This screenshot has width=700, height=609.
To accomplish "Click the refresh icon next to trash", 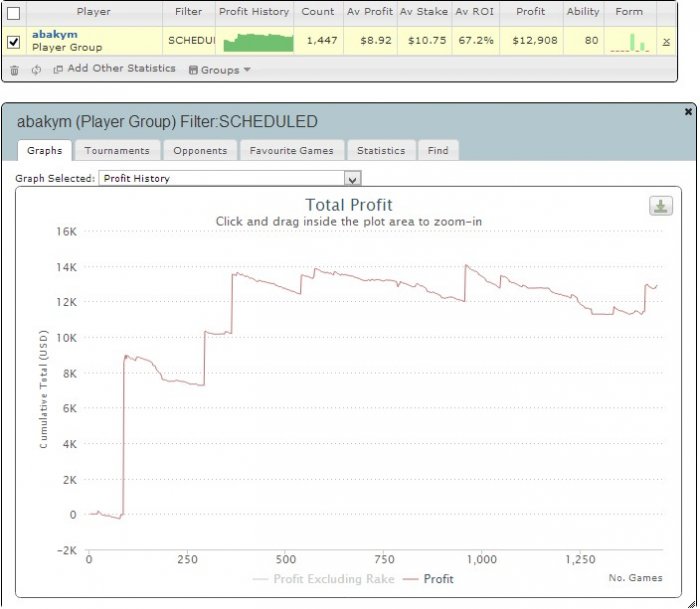I will coord(36,70).
